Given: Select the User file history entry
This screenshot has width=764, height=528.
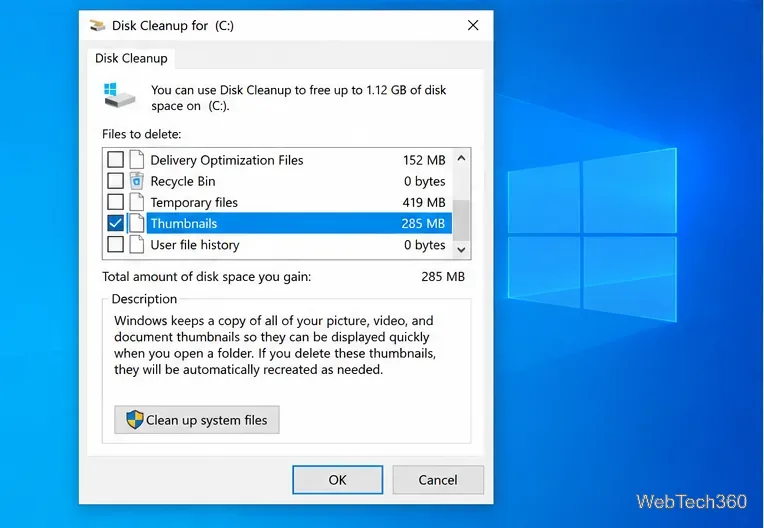Looking at the screenshot, I should point(195,245).
